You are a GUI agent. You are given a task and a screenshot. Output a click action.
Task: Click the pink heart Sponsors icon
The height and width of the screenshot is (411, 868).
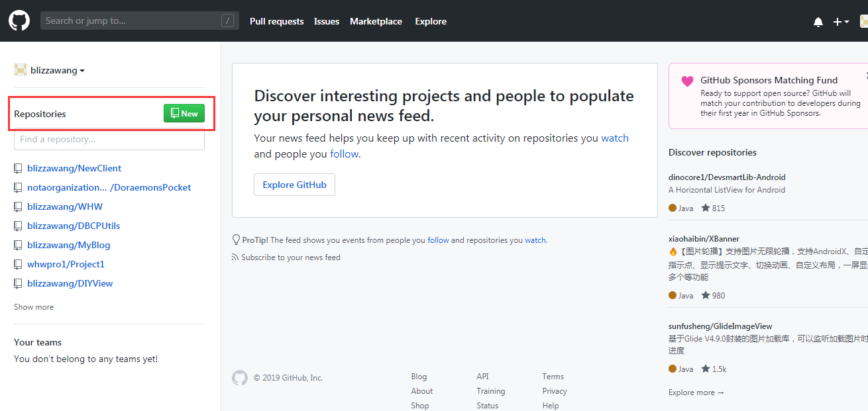point(687,81)
